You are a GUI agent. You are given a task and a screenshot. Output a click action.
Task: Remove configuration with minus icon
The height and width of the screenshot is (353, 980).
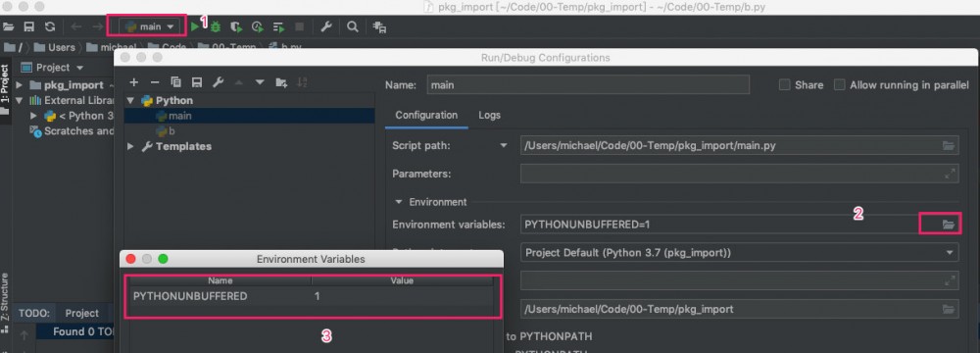[x=155, y=82]
